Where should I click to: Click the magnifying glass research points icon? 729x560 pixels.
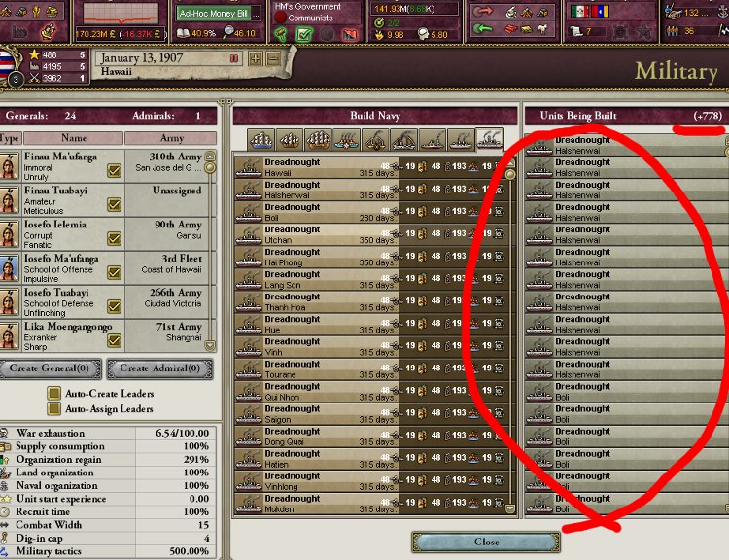click(228, 32)
